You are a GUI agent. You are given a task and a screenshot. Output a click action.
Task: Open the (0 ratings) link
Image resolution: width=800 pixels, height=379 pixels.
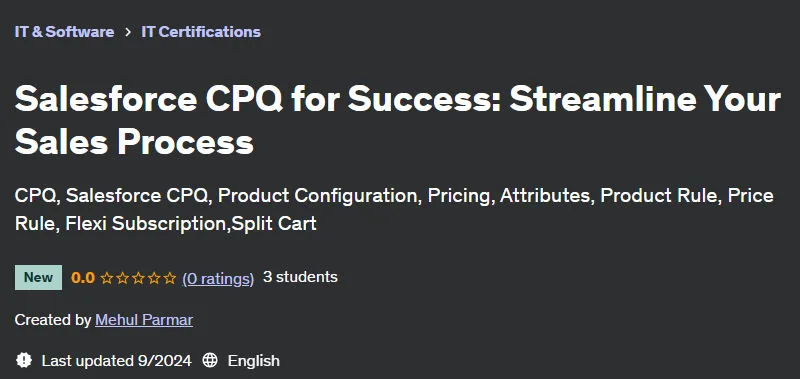[218, 279]
